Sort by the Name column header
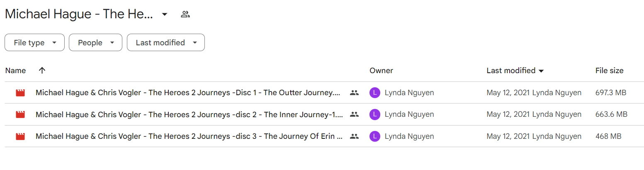 [15, 71]
